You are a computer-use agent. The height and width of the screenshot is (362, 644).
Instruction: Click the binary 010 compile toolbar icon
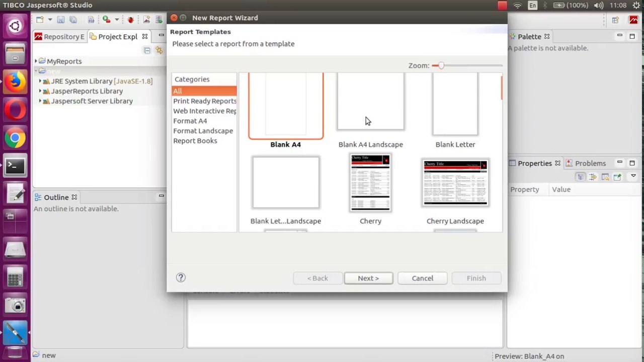click(91, 20)
